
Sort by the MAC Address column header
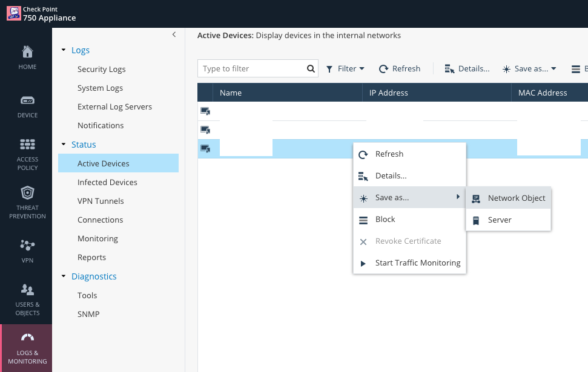point(550,93)
